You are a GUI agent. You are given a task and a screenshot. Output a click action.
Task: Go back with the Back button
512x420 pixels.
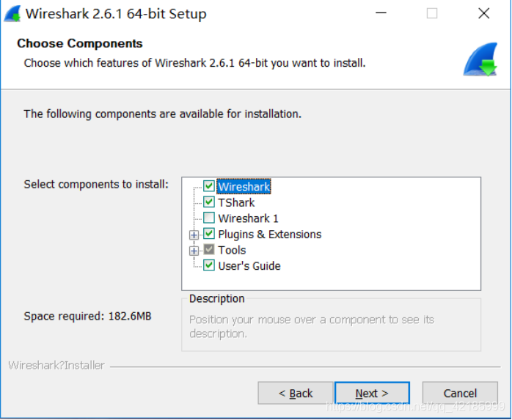coord(295,394)
